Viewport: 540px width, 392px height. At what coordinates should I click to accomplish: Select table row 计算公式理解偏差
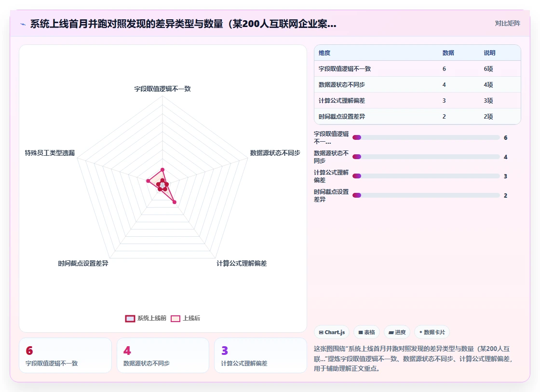point(418,101)
